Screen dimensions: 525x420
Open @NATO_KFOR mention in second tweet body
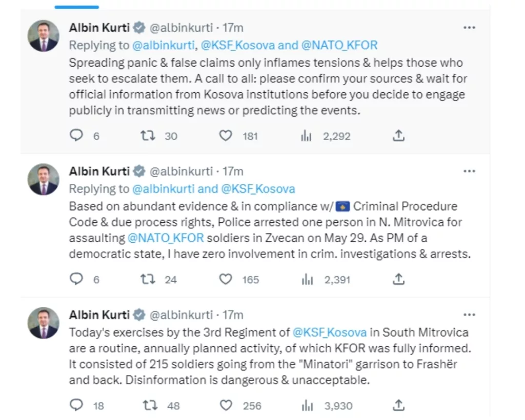point(166,238)
